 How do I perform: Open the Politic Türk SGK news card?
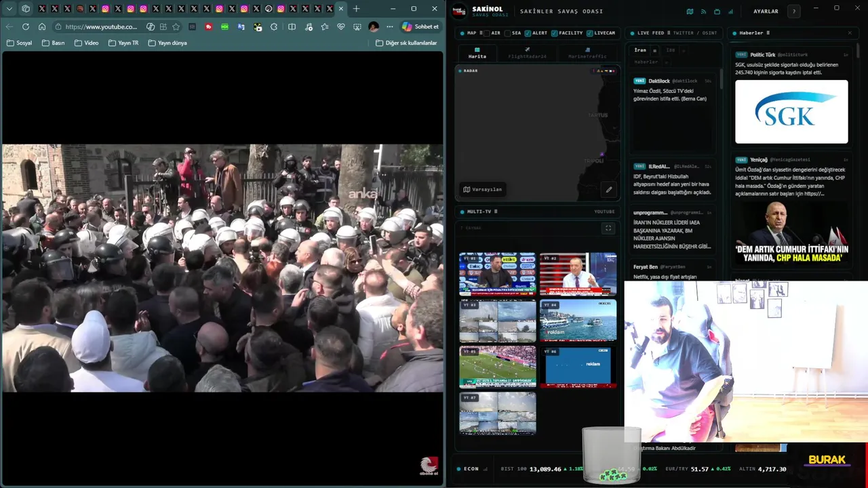pyautogui.click(x=791, y=98)
